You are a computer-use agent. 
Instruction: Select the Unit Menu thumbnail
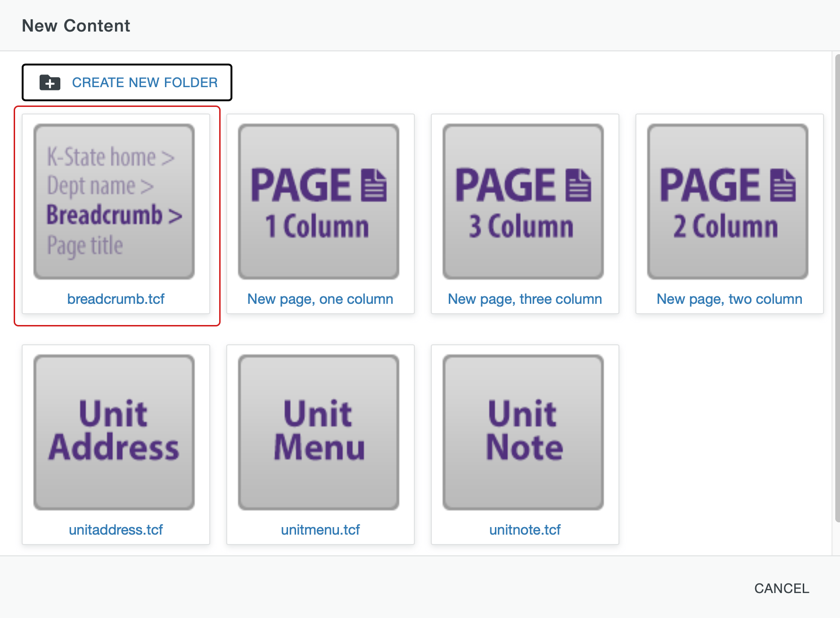pos(319,432)
